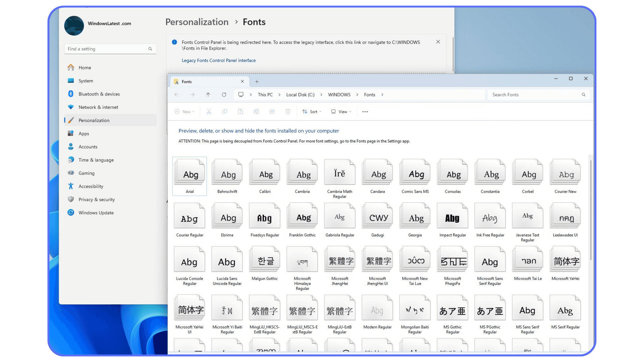644x362 pixels.
Task: Click the Share toolbar icon
Action: click(x=272, y=111)
